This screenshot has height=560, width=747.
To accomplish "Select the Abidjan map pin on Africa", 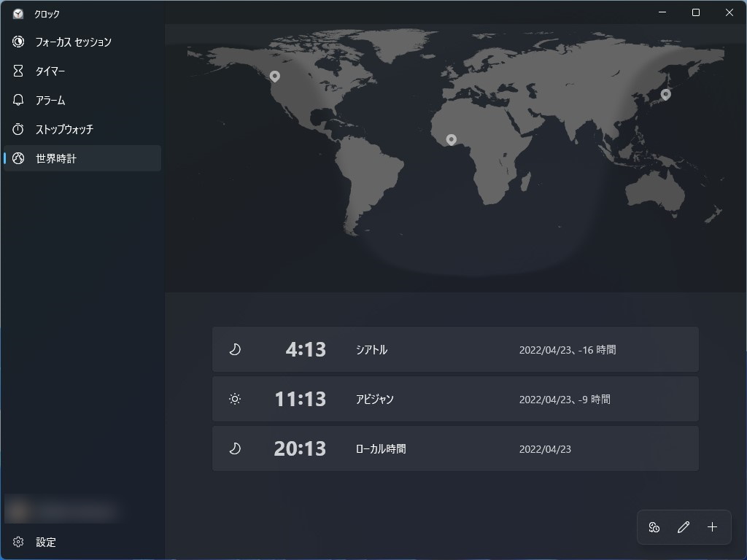I will coord(451,139).
